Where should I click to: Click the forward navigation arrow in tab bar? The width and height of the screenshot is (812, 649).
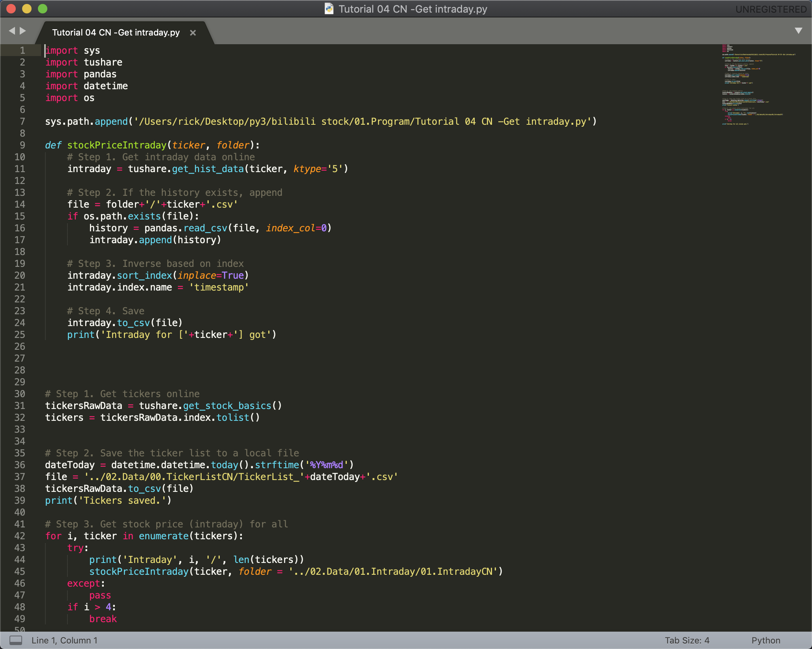coord(23,31)
